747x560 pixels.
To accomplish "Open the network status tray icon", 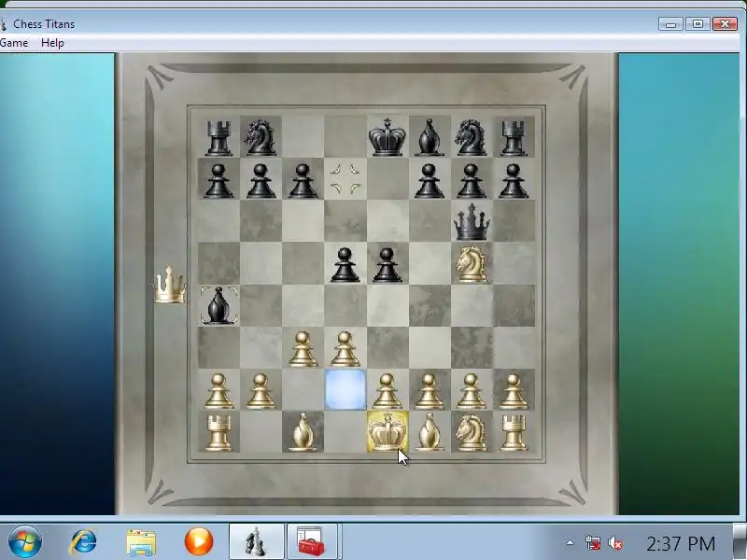I will [x=593, y=543].
